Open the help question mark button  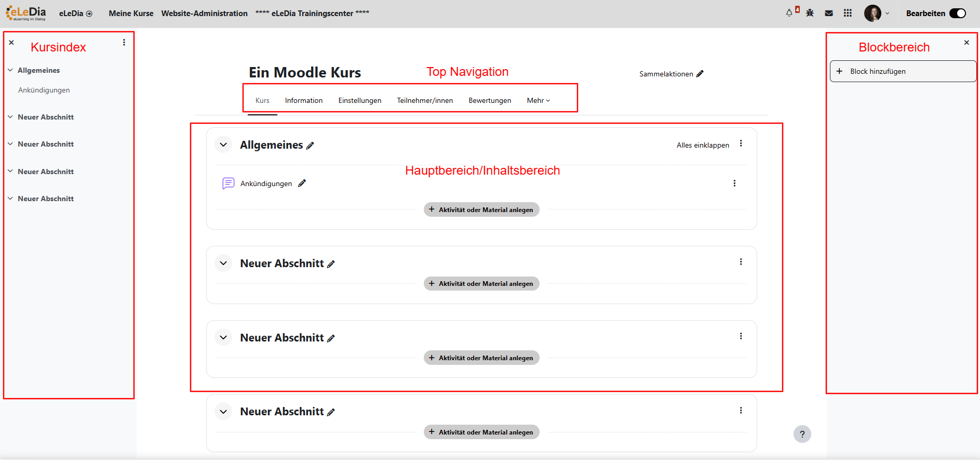pyautogui.click(x=802, y=434)
